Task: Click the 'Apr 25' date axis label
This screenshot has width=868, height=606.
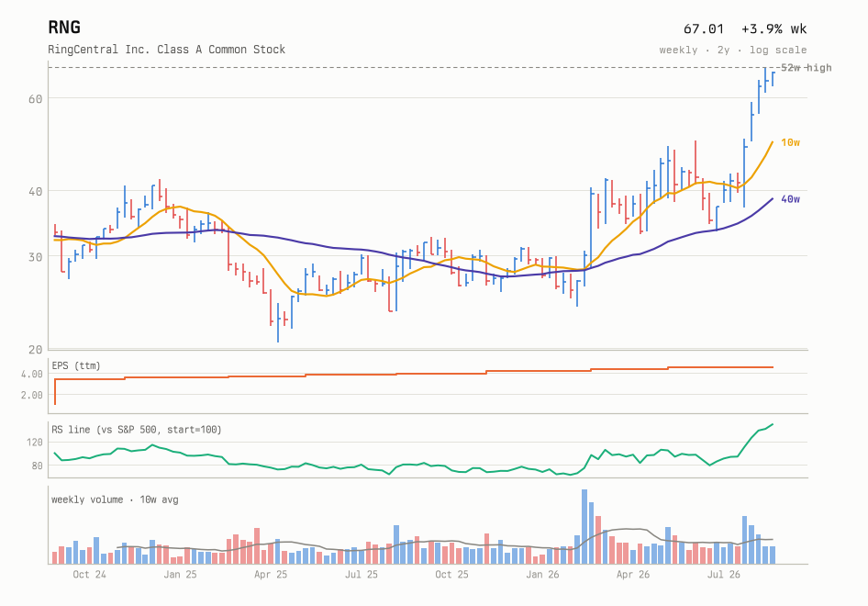Action: [271, 575]
